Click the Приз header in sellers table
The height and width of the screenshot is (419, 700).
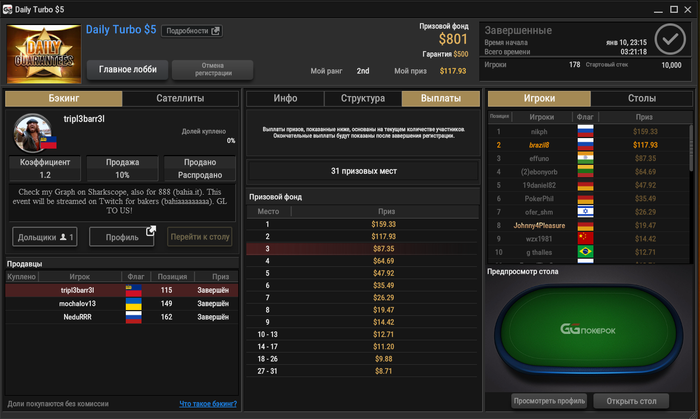[221, 277]
